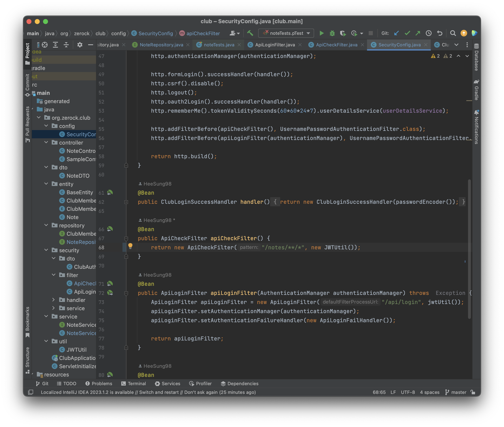The height and width of the screenshot is (427, 504).
Task: Switch to noteTests.java tab
Action: (x=219, y=45)
